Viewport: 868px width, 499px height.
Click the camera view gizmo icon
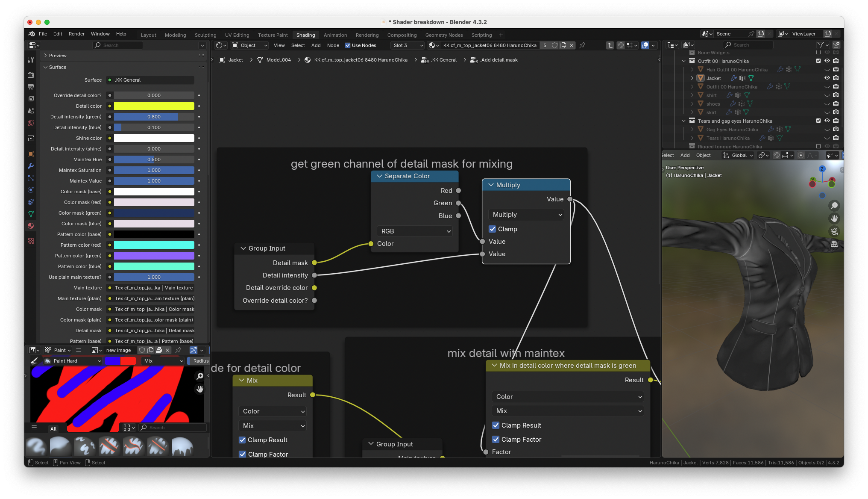click(834, 231)
